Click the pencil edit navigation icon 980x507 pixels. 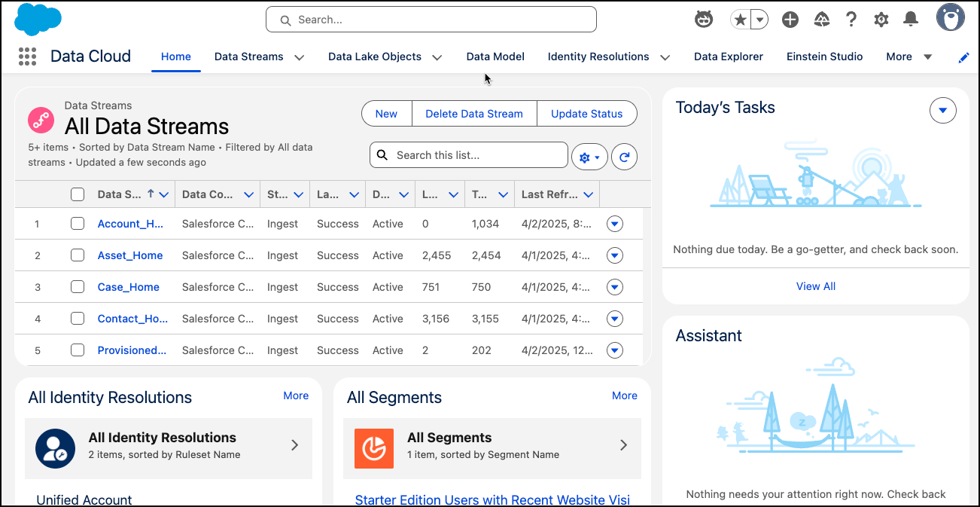tap(963, 57)
